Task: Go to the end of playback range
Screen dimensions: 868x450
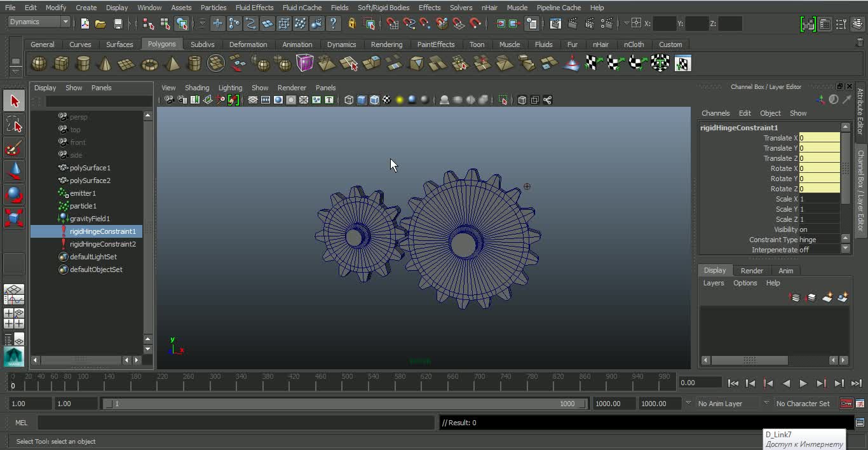Action: coord(856,383)
